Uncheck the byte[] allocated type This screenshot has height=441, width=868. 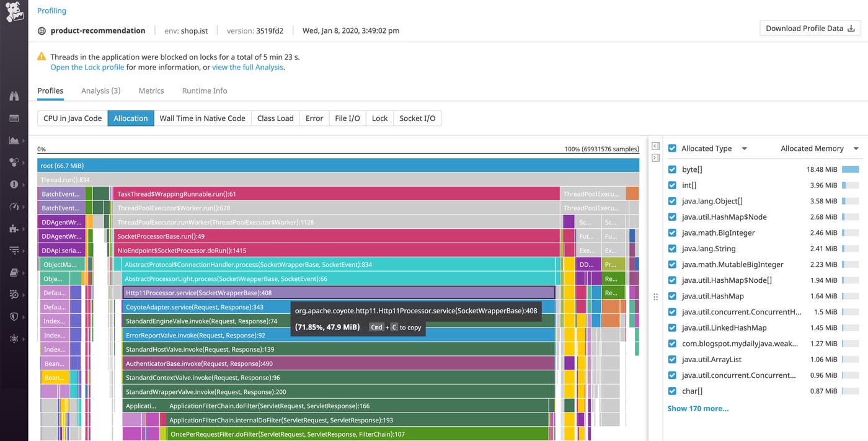(672, 169)
